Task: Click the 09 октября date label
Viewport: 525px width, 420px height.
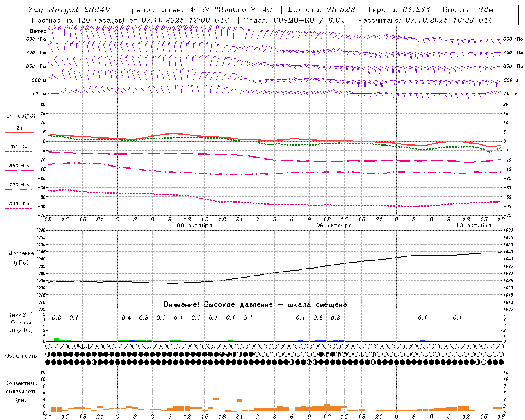Action: 333,226
